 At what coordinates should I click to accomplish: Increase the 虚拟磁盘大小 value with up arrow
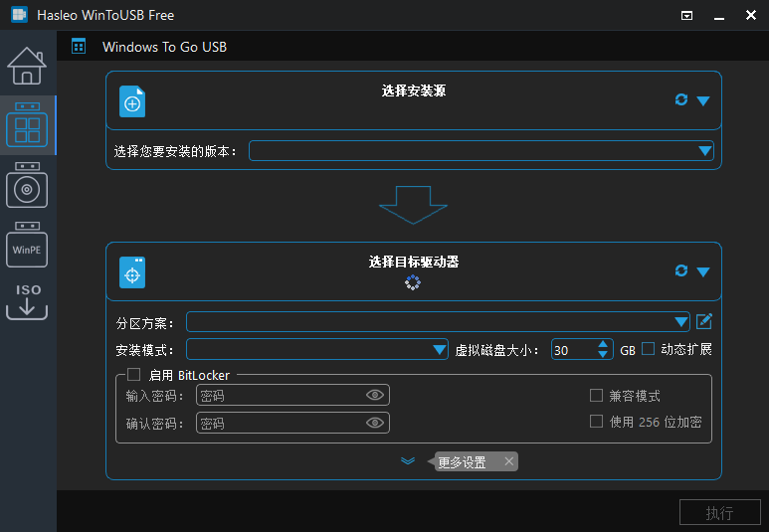(603, 345)
